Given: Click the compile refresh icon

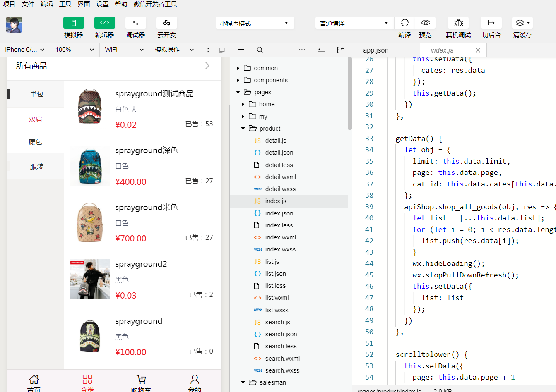Looking at the screenshot, I should (404, 23).
